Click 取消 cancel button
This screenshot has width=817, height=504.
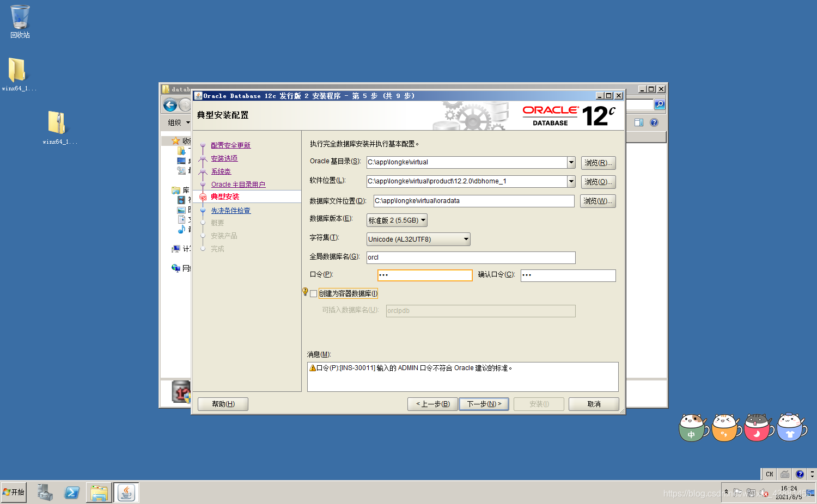tap(594, 404)
